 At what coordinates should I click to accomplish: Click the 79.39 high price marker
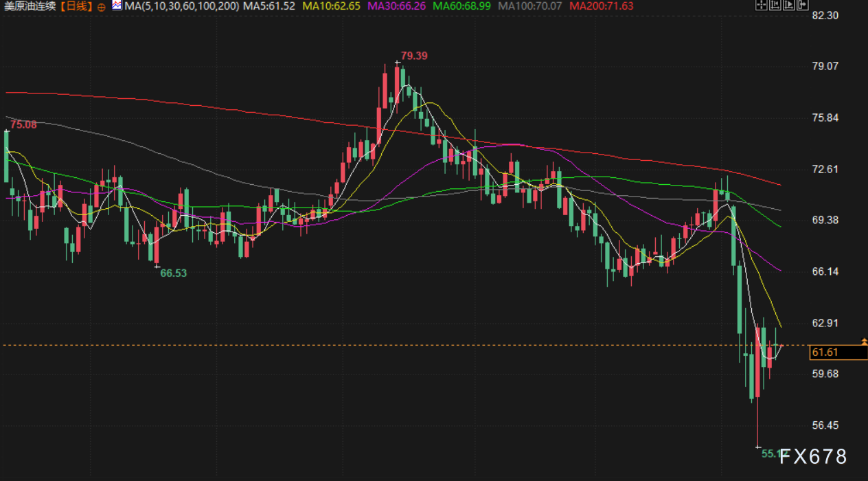click(414, 56)
